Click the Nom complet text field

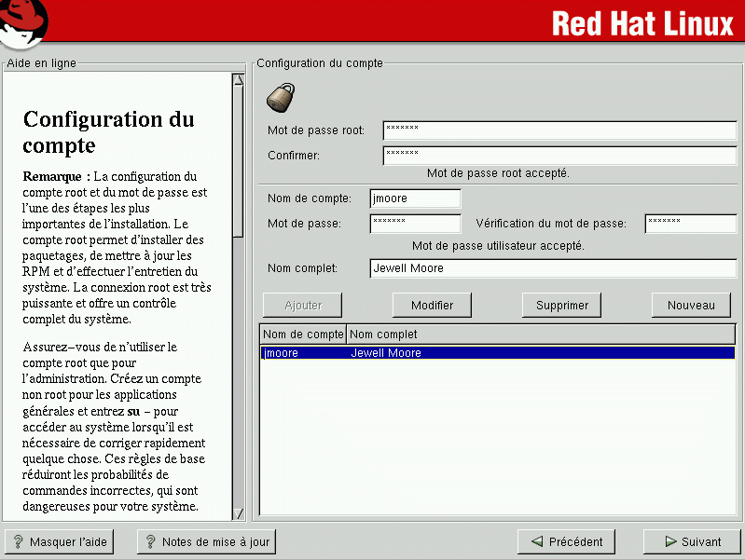pos(553,268)
